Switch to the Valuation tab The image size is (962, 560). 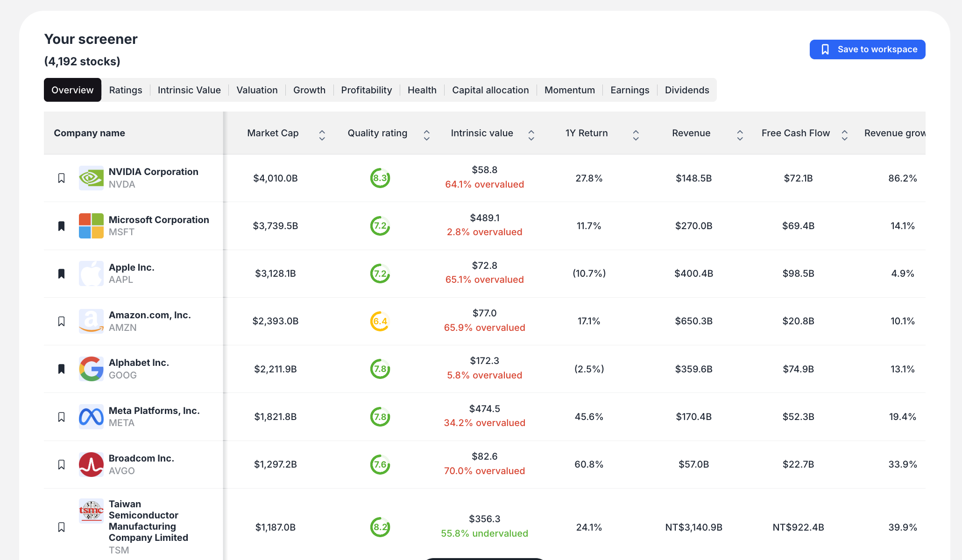(x=257, y=90)
